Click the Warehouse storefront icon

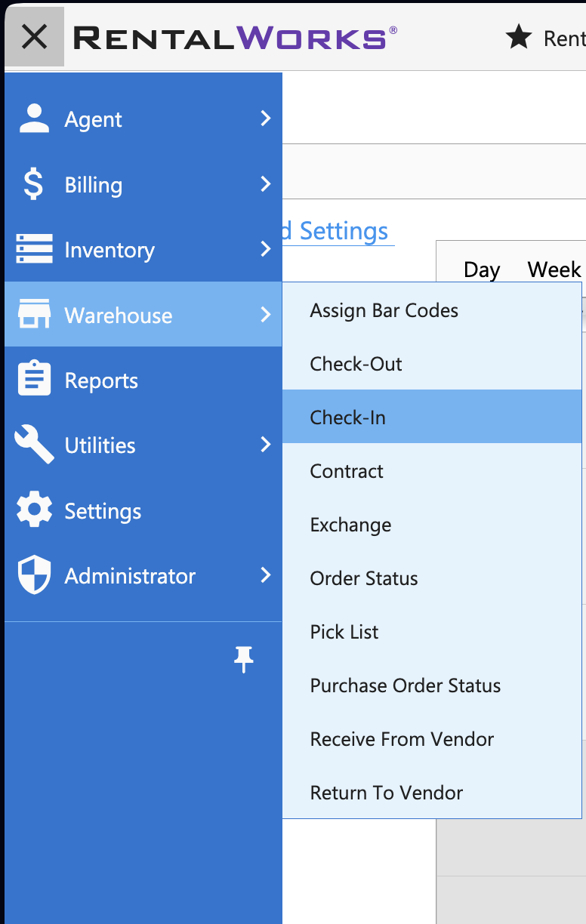(x=34, y=315)
